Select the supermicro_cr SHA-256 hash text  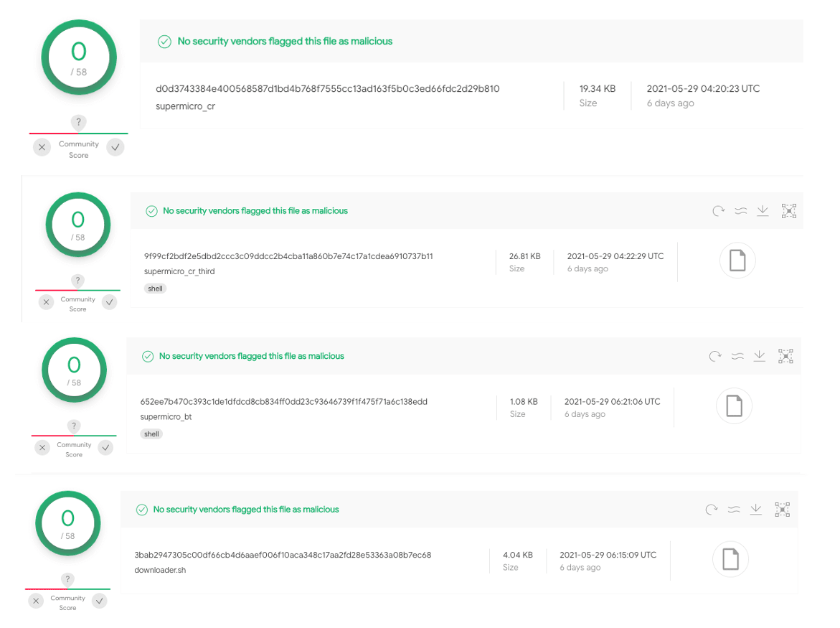[x=327, y=89]
